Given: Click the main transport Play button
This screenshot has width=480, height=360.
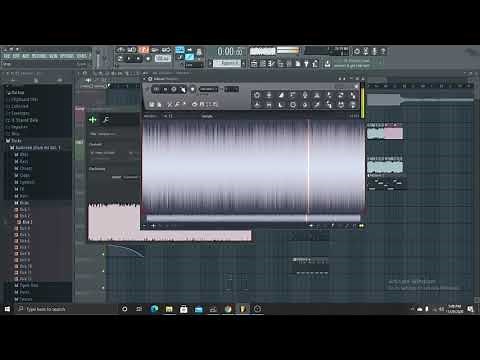Looking at the screenshot, I should click(129, 59).
